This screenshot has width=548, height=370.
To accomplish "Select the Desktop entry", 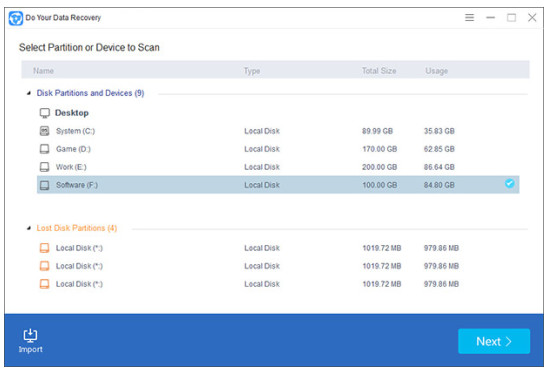I will [x=72, y=113].
